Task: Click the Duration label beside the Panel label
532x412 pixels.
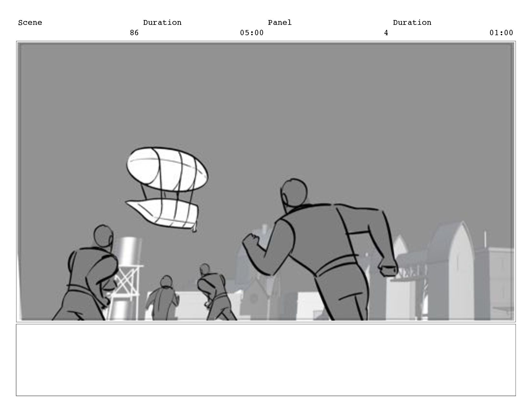Action: click(x=412, y=23)
